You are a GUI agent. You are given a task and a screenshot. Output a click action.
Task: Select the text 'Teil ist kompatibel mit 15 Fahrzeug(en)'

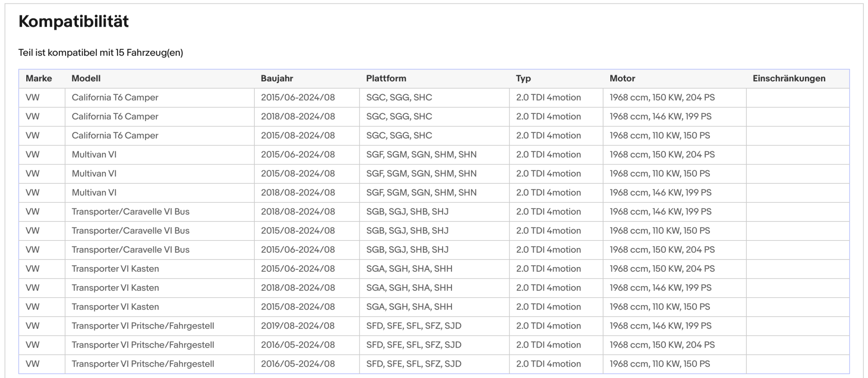101,53
